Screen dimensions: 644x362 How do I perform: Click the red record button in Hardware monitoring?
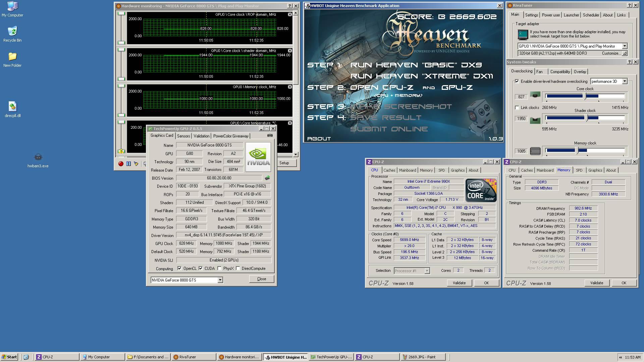(x=121, y=164)
